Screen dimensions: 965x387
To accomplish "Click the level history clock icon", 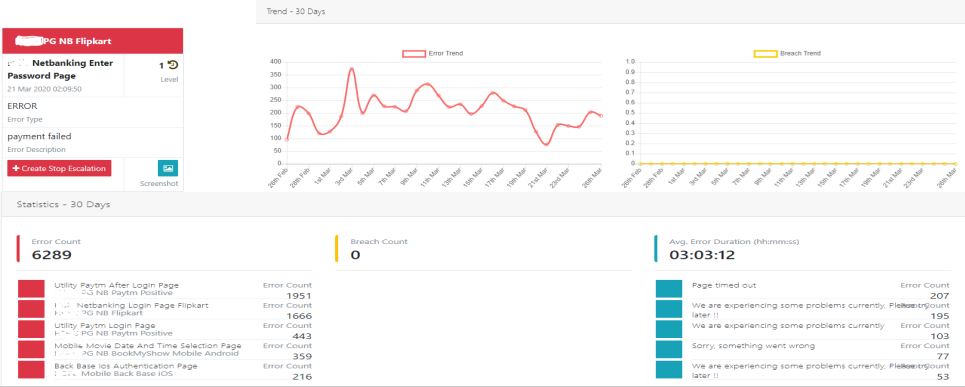I will click(x=173, y=65).
